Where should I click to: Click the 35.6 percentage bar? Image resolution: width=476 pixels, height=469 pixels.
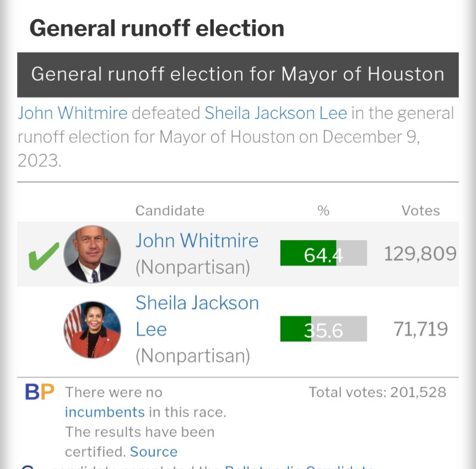(323, 328)
